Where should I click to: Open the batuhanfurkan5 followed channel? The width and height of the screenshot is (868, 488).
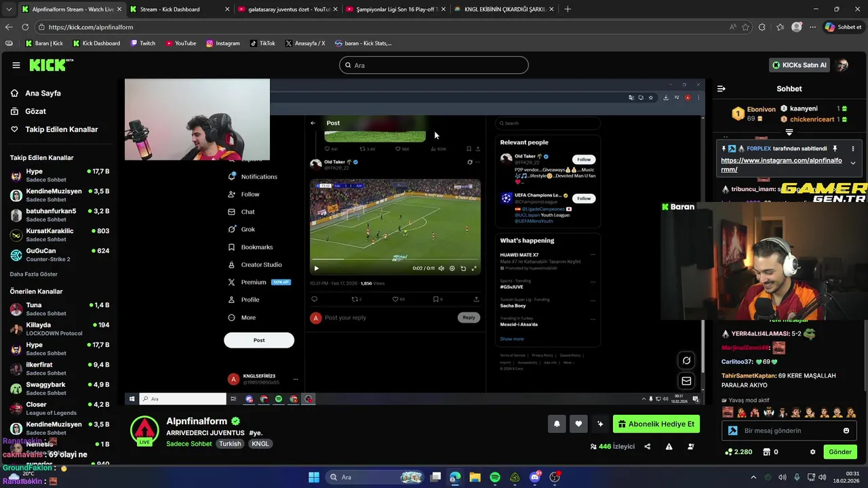pyautogui.click(x=60, y=215)
